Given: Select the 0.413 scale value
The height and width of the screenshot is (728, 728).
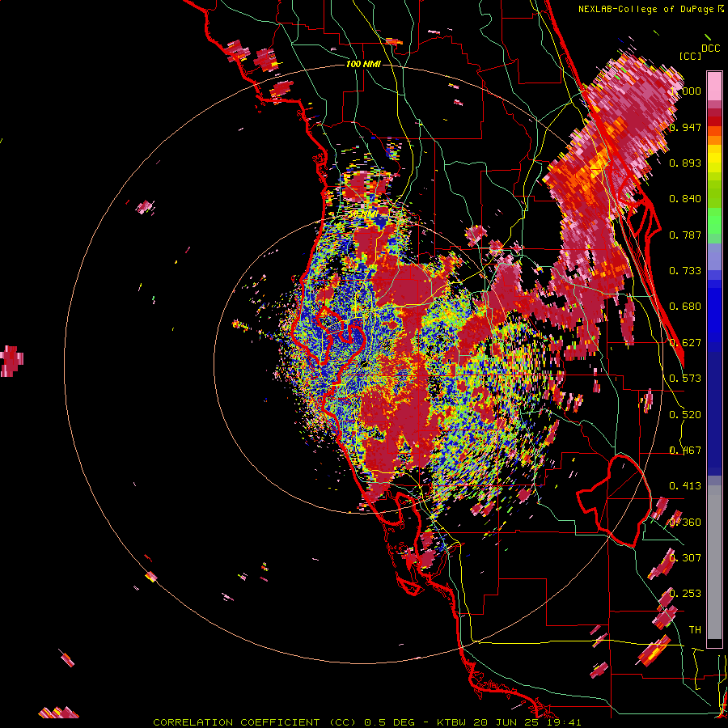Looking at the screenshot, I should pyautogui.click(x=685, y=486).
